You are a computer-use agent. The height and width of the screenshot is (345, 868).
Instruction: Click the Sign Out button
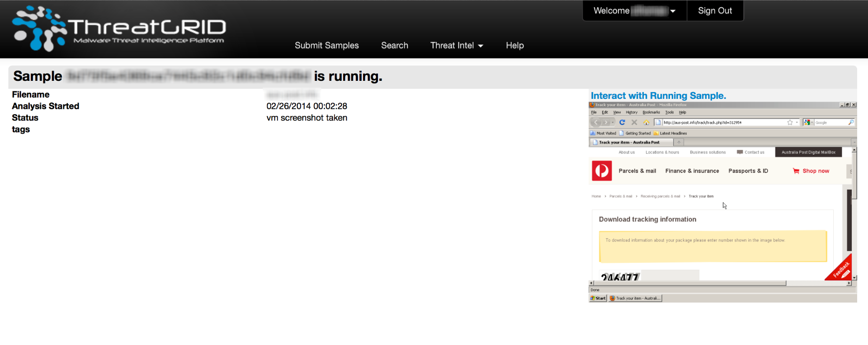tap(715, 11)
